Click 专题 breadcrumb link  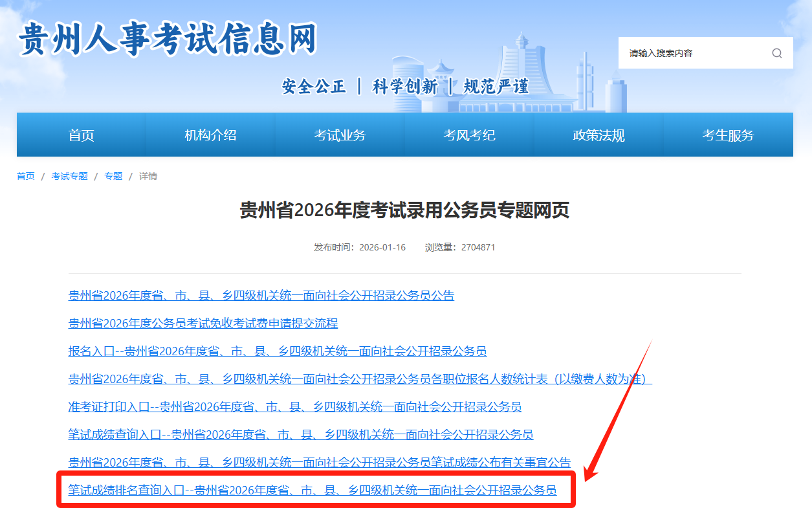point(113,176)
